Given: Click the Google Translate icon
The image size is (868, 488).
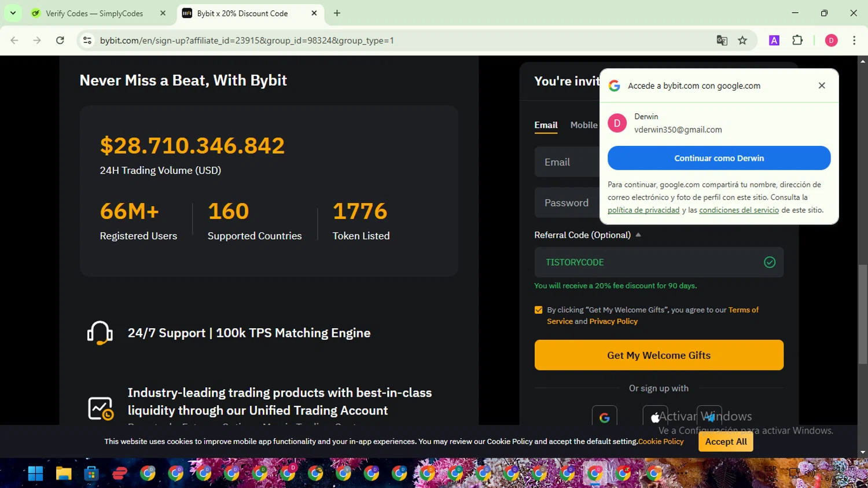Looking at the screenshot, I should tap(722, 41).
